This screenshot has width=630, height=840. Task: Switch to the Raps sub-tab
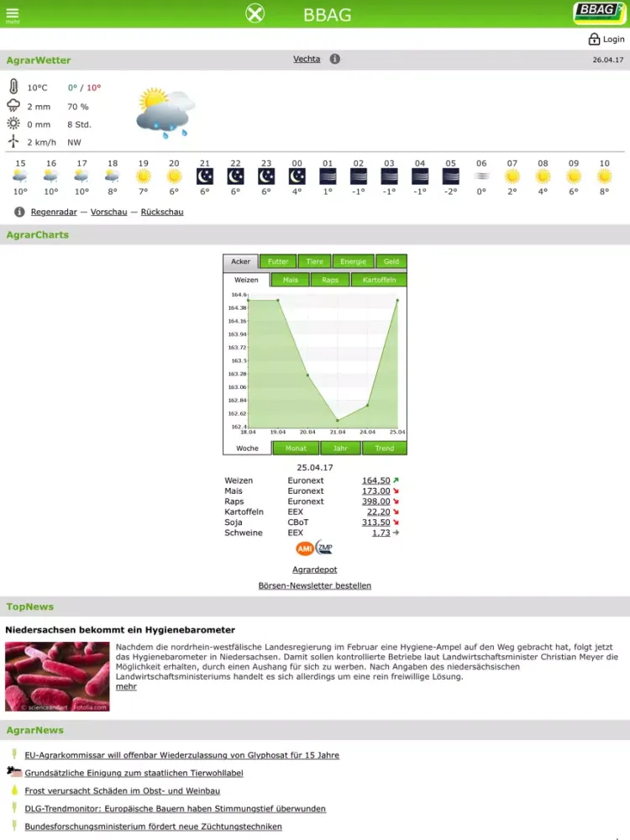(x=330, y=280)
